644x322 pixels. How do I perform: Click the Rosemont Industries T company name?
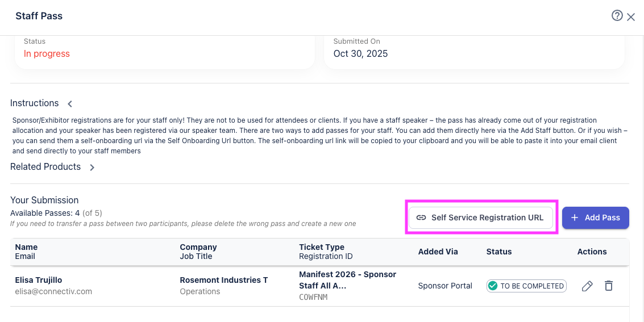click(x=224, y=280)
